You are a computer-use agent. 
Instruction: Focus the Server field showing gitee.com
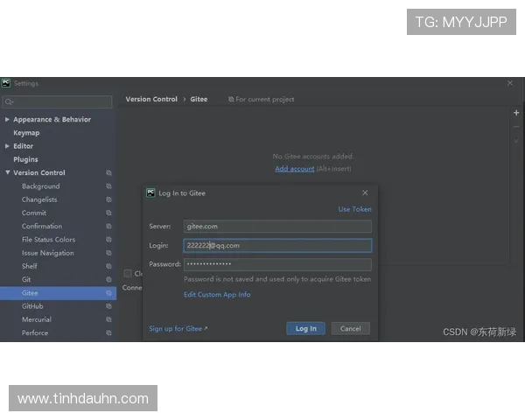pyautogui.click(x=277, y=227)
